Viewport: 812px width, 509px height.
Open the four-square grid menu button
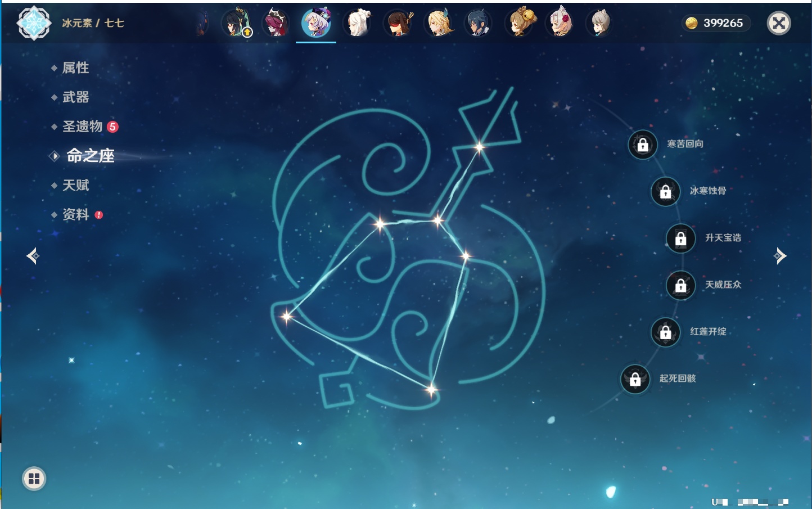point(34,479)
